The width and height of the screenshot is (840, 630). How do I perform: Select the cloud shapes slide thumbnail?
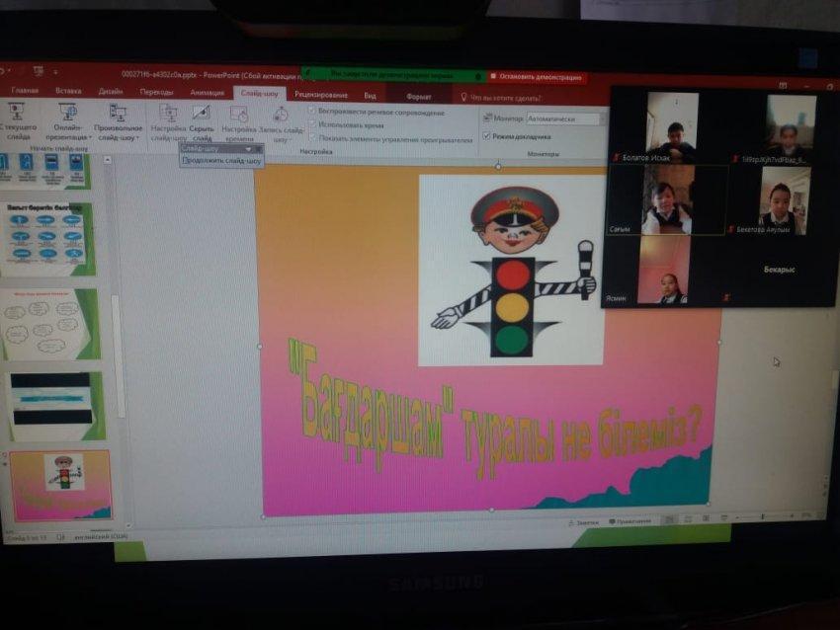[49, 324]
